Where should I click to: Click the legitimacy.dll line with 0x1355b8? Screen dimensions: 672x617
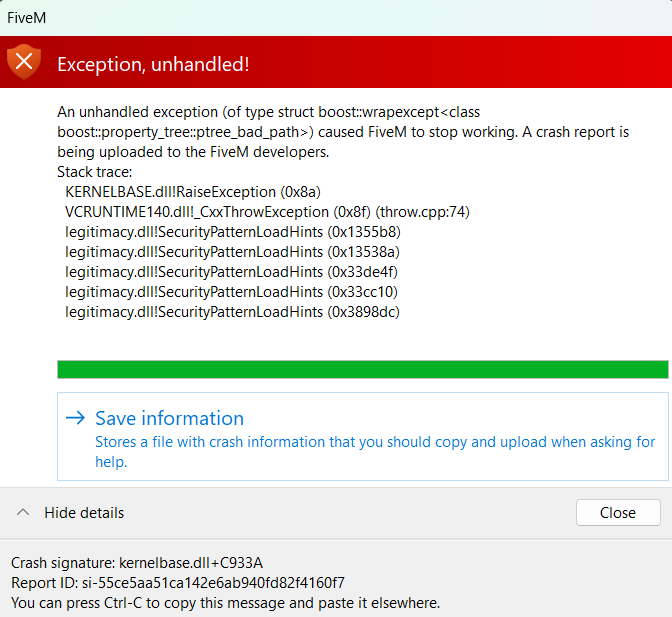(233, 232)
